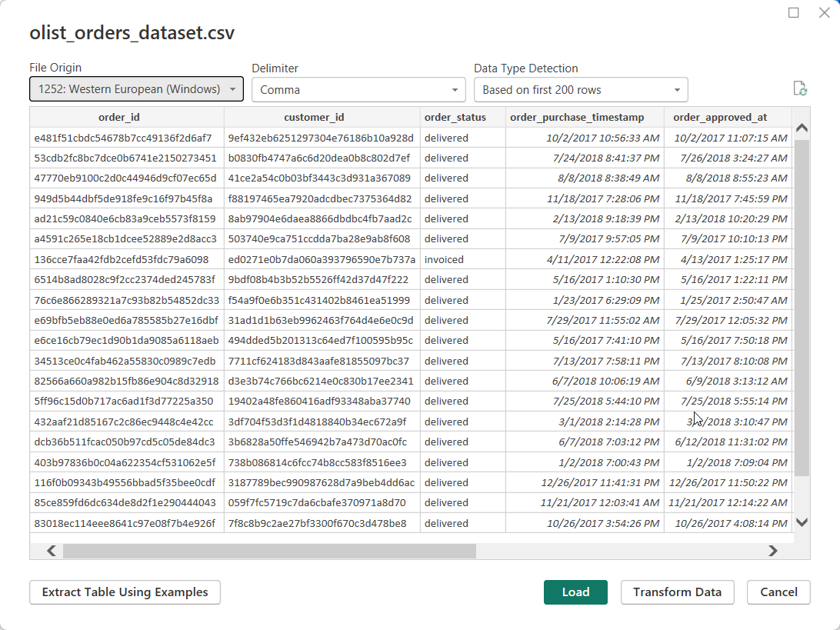Click Extract Table Using Examples button

tap(125, 592)
